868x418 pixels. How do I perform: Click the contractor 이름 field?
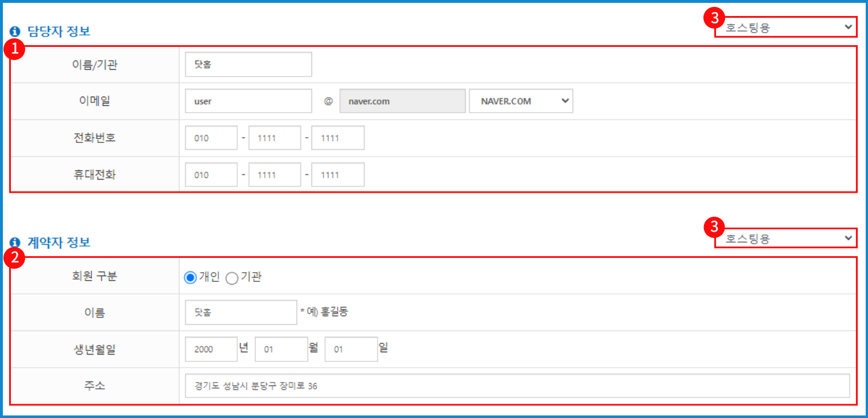pos(241,313)
